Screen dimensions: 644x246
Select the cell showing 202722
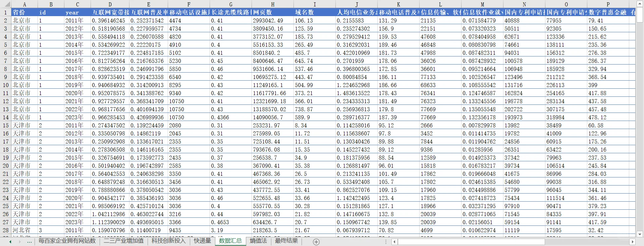(524, 109)
